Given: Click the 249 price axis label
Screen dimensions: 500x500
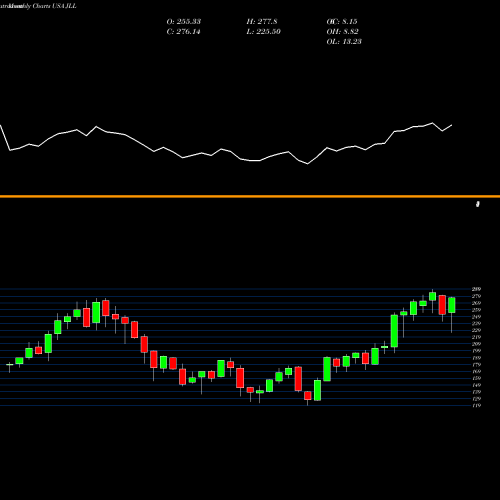Looking at the screenshot, I should (476, 316).
